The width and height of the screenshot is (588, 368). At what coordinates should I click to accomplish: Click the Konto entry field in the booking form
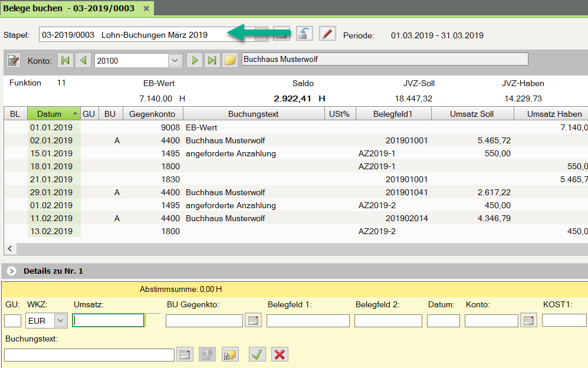[491, 321]
